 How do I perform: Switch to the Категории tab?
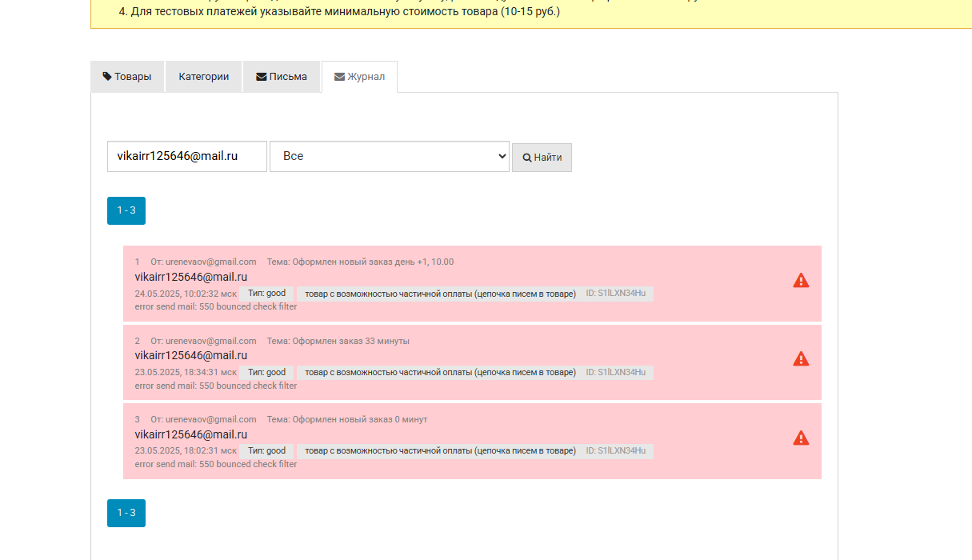coord(204,77)
